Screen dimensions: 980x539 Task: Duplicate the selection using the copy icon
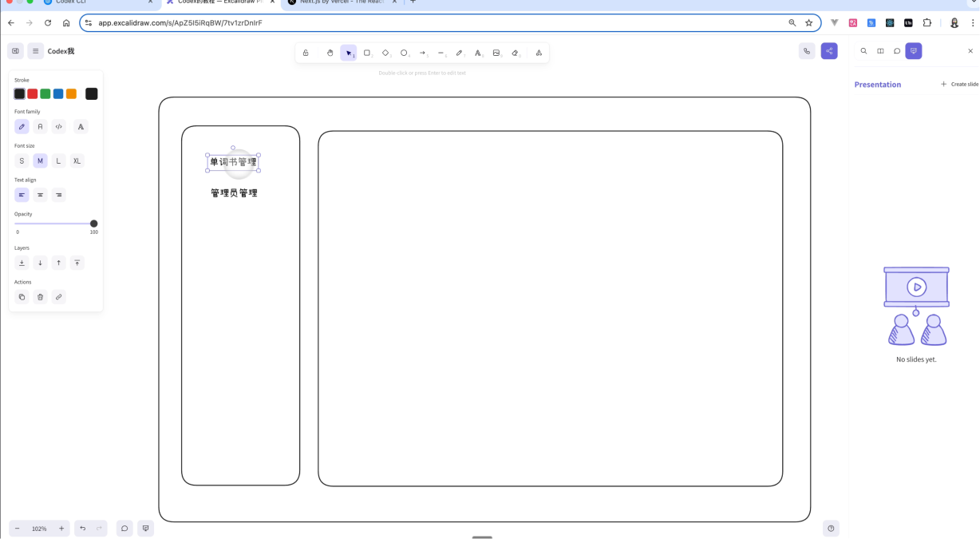[x=22, y=297]
